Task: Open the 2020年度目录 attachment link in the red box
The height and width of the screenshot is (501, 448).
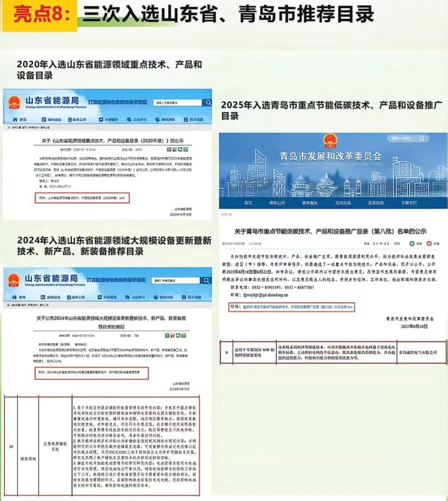Action: pos(82,198)
